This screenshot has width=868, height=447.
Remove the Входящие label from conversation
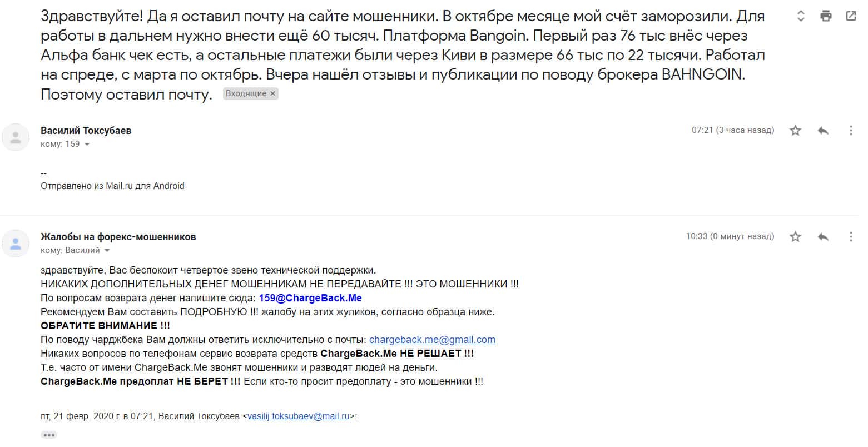[x=272, y=94]
